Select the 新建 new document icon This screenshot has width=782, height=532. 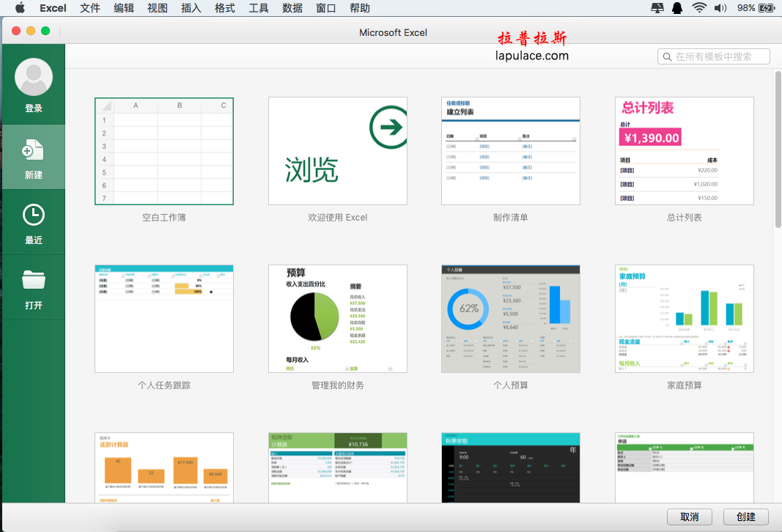pyautogui.click(x=33, y=149)
